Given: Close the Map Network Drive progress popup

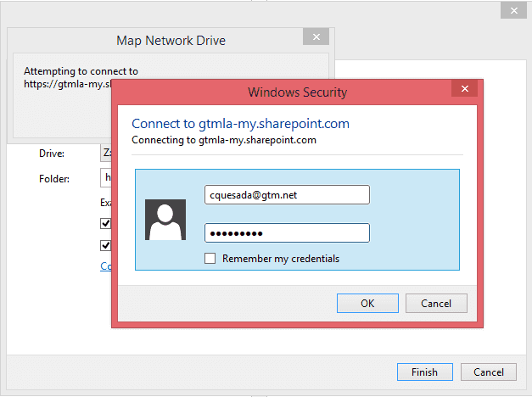Looking at the screenshot, I should point(316,36).
